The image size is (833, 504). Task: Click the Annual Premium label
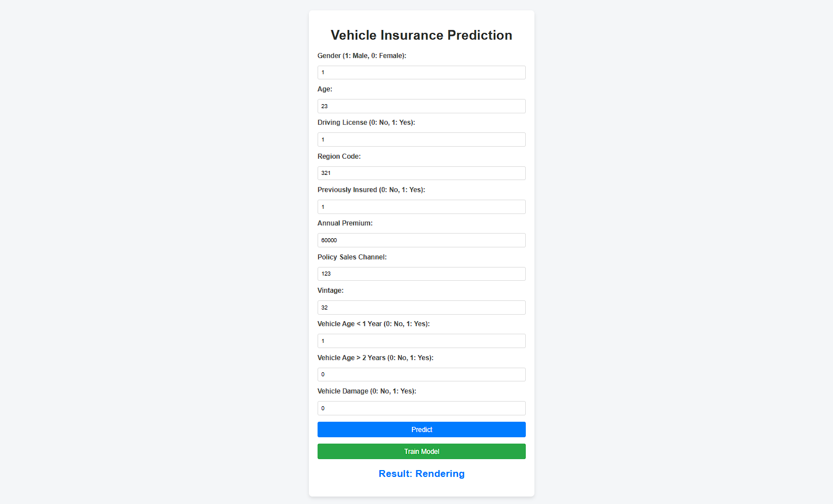[x=343, y=223]
